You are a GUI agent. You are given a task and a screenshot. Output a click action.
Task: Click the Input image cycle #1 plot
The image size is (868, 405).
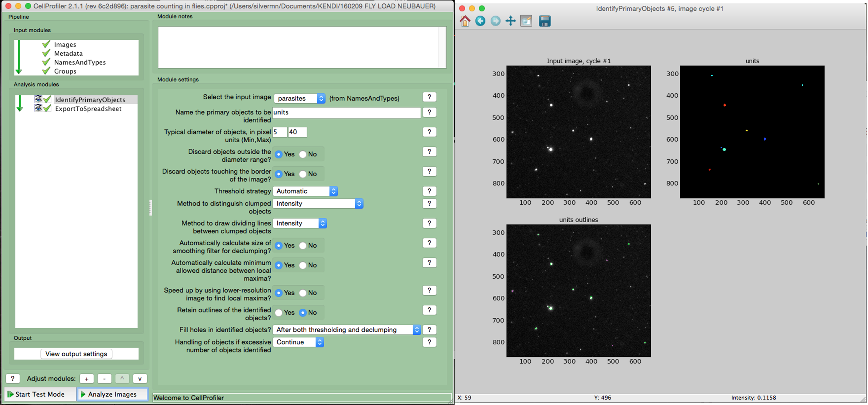[x=579, y=132]
